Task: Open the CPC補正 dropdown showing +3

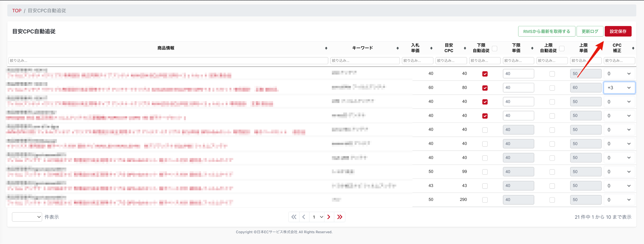Action: [x=619, y=88]
